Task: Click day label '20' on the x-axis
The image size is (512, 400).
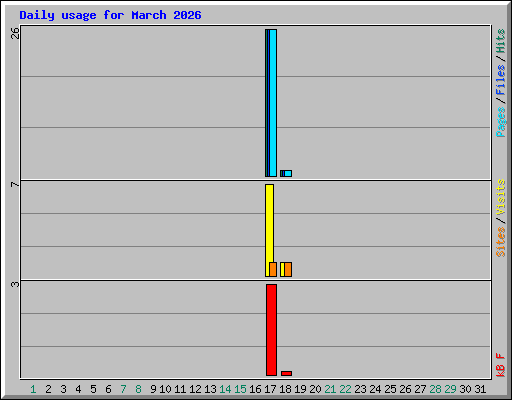Action: pyautogui.click(x=315, y=389)
